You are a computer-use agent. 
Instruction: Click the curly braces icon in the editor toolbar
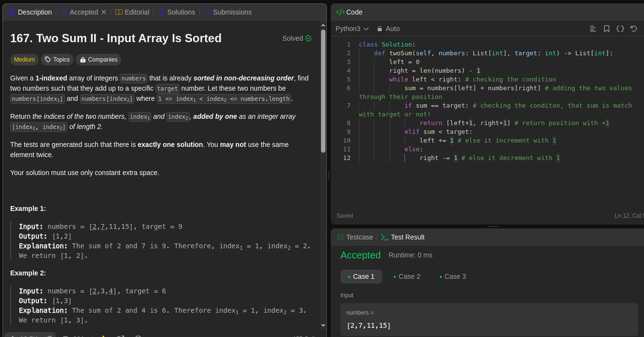pyautogui.click(x=620, y=28)
